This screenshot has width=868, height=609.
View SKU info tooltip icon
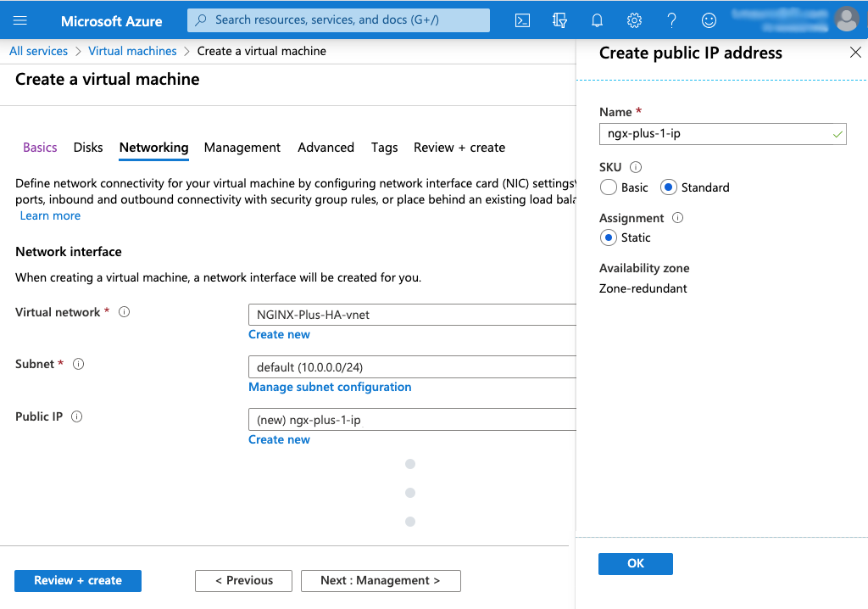(636, 167)
